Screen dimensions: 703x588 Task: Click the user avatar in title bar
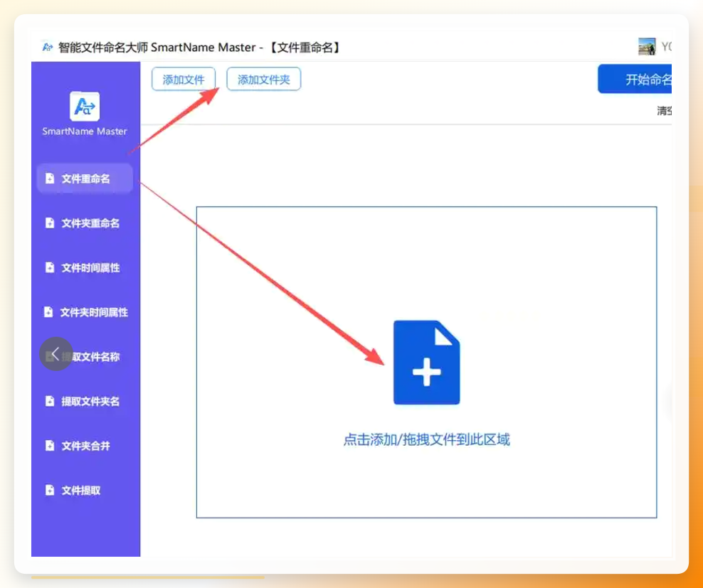[x=647, y=47]
